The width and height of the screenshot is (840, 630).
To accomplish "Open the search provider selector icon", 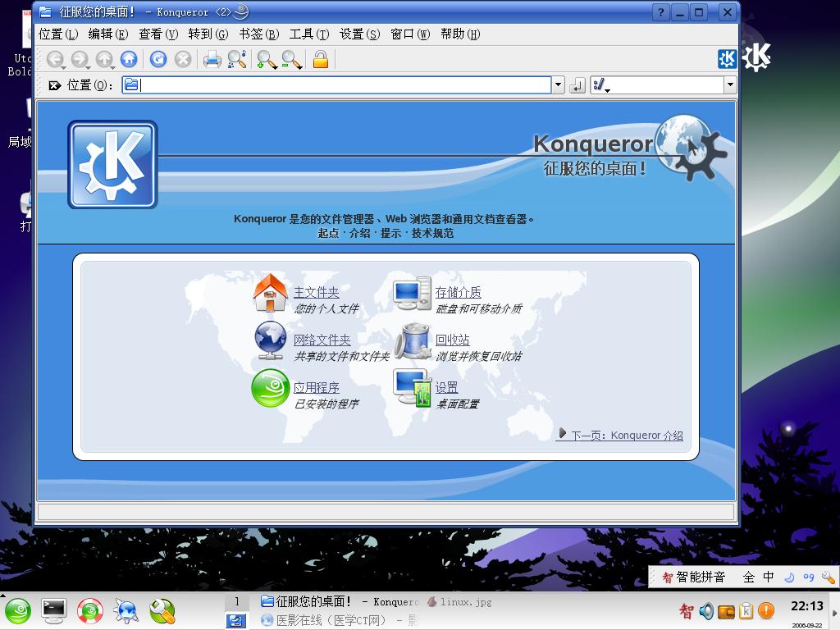I will tap(601, 84).
